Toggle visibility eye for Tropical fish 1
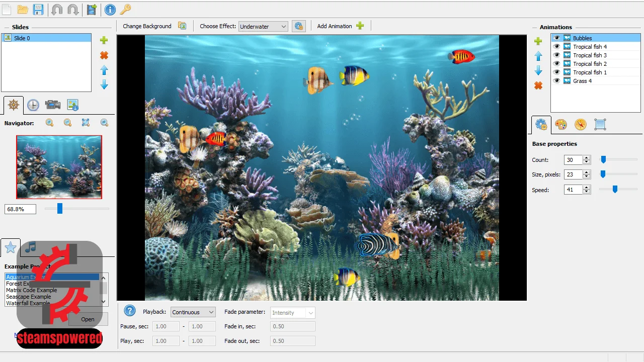This screenshot has height=362, width=644. tap(557, 72)
